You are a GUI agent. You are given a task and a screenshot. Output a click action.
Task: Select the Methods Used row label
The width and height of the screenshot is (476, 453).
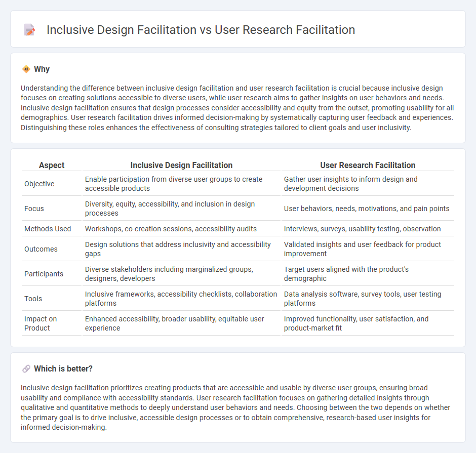[x=48, y=229]
